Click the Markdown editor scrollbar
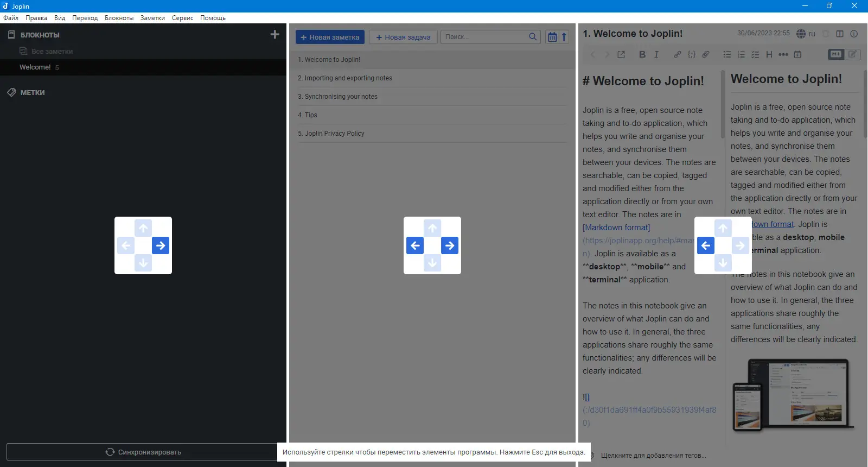 [723, 104]
